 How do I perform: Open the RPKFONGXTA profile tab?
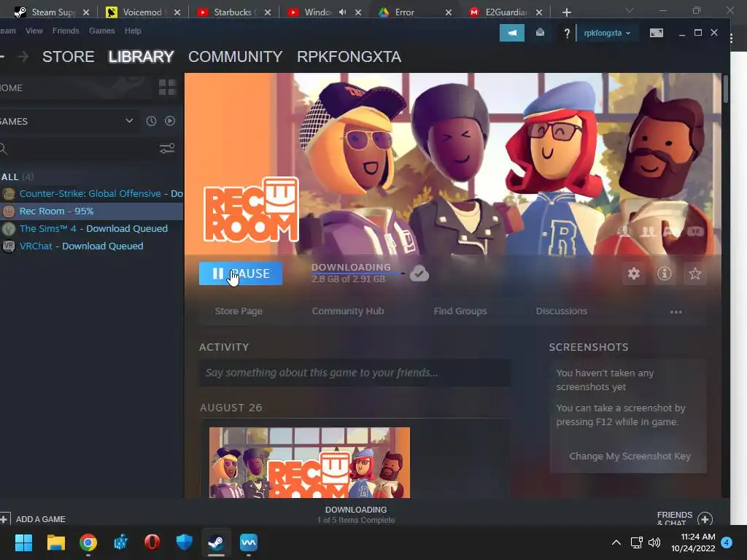tap(349, 57)
